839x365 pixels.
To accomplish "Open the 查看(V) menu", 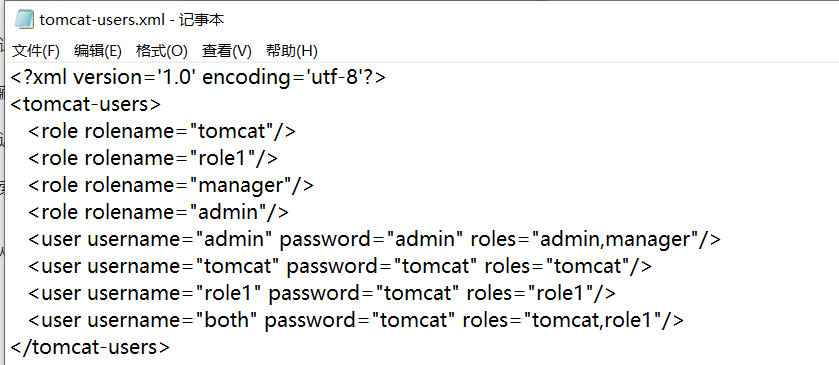I will click(226, 51).
